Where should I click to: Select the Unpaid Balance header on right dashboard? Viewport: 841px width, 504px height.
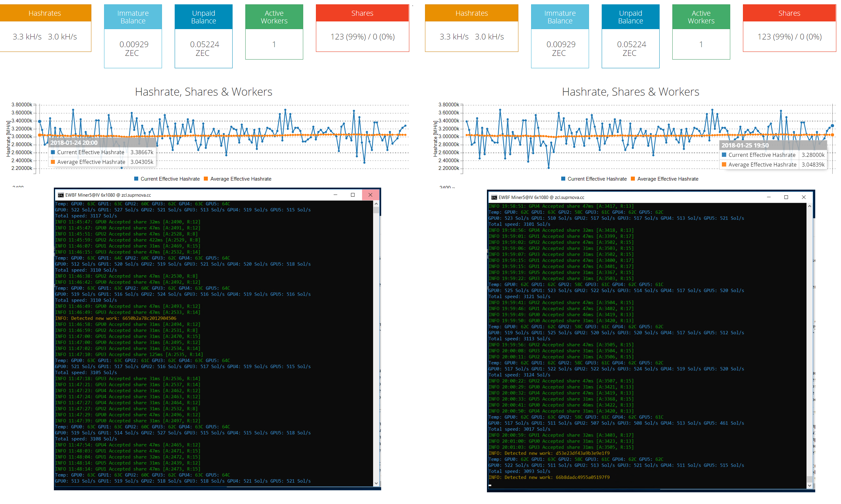point(630,17)
